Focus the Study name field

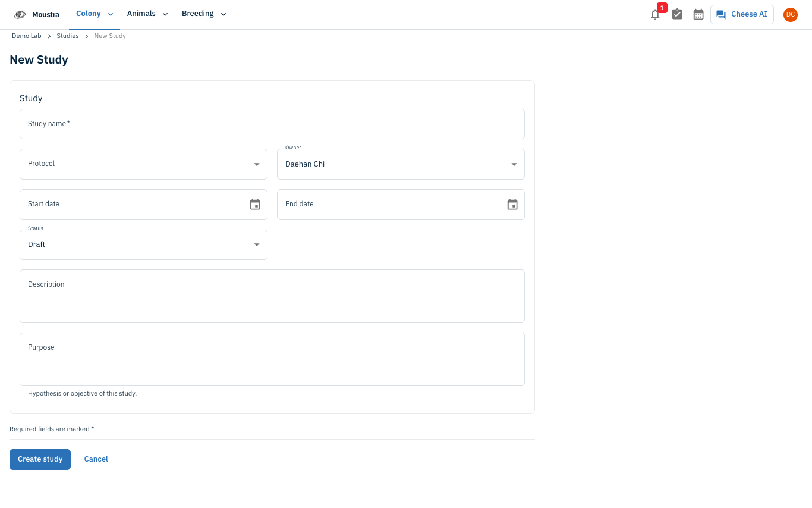point(272,124)
